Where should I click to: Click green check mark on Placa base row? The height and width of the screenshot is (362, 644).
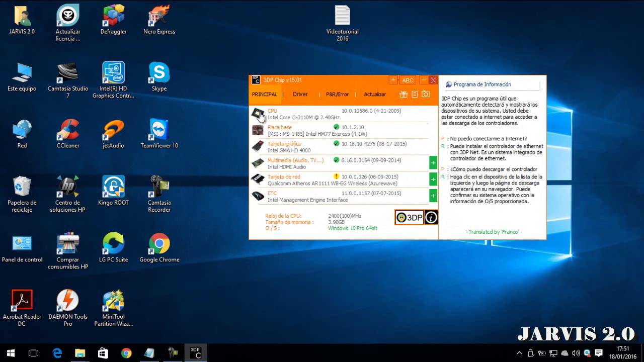pos(337,127)
